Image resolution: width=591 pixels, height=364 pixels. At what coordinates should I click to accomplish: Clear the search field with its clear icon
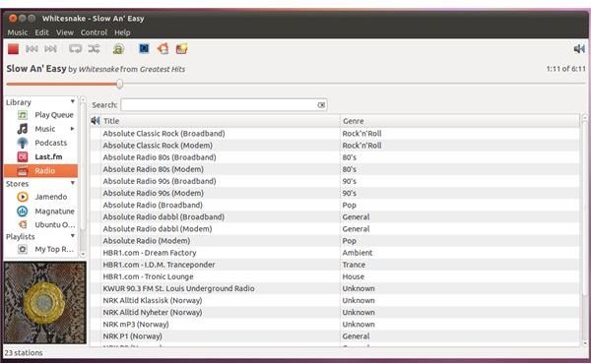(321, 105)
